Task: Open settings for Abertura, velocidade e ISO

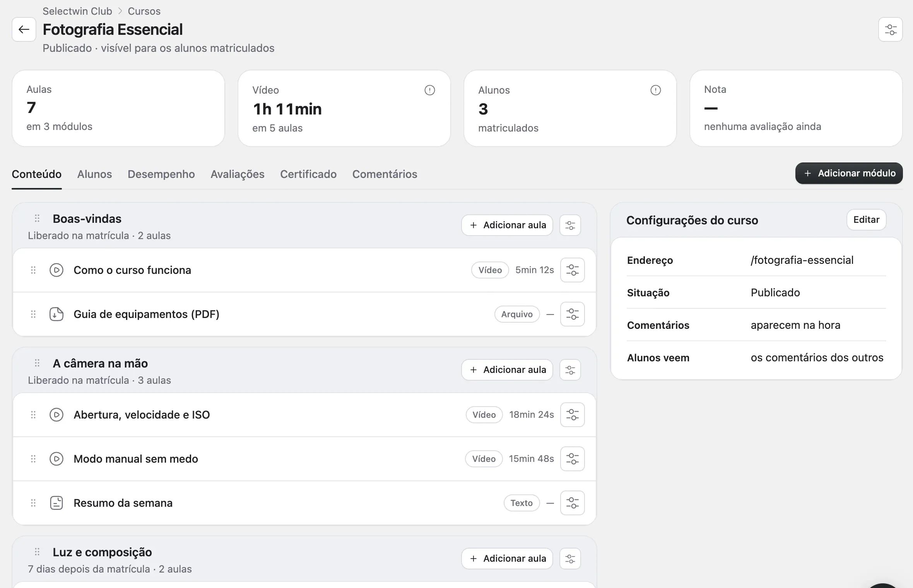Action: pos(573,415)
